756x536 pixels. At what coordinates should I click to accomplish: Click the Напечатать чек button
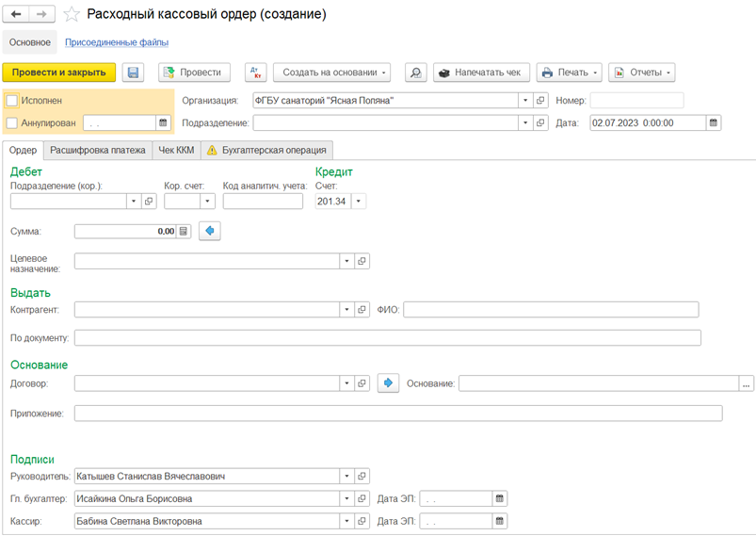coord(481,73)
